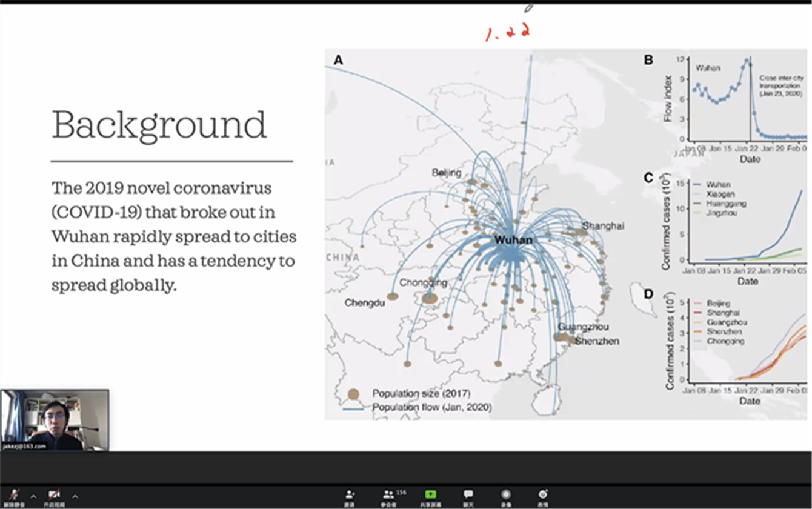
Task: Click the red handwritten 1.22 annotation
Action: [x=508, y=33]
